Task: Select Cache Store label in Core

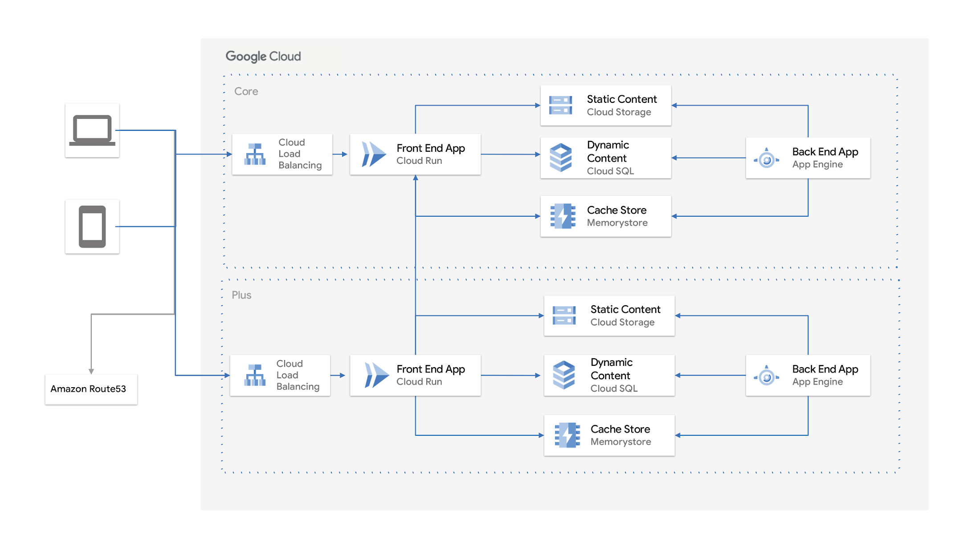Action: pos(617,210)
